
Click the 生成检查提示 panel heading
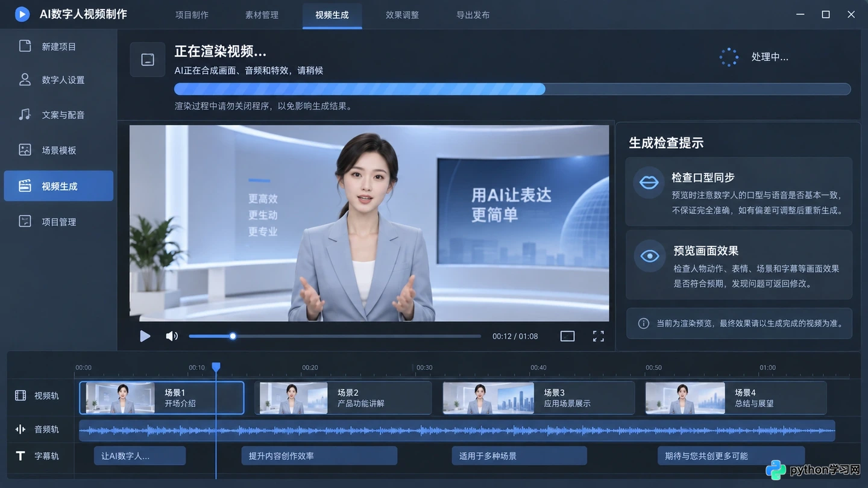(666, 143)
